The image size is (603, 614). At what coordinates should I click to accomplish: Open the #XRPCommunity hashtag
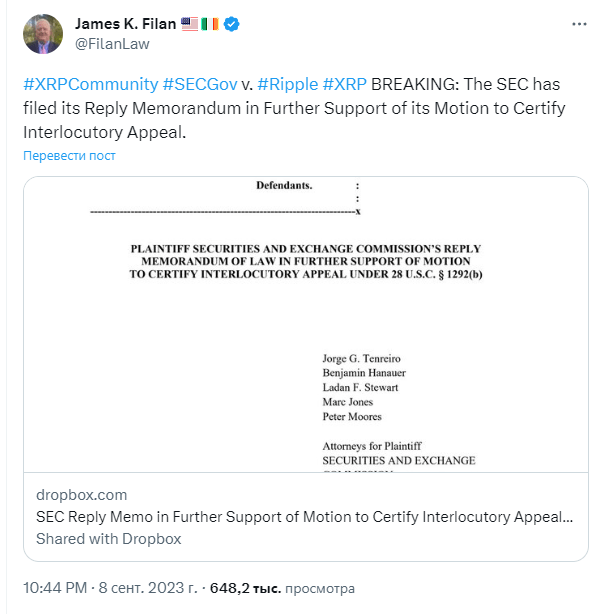point(90,84)
